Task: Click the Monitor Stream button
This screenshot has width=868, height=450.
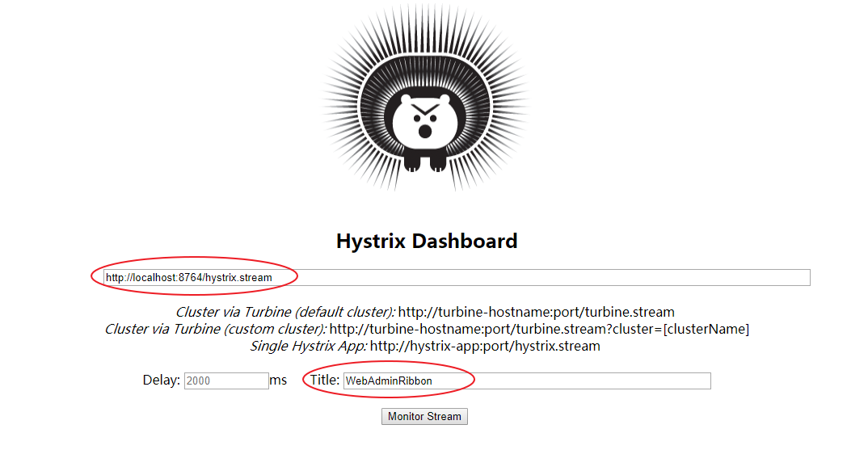Action: pyautogui.click(x=424, y=416)
